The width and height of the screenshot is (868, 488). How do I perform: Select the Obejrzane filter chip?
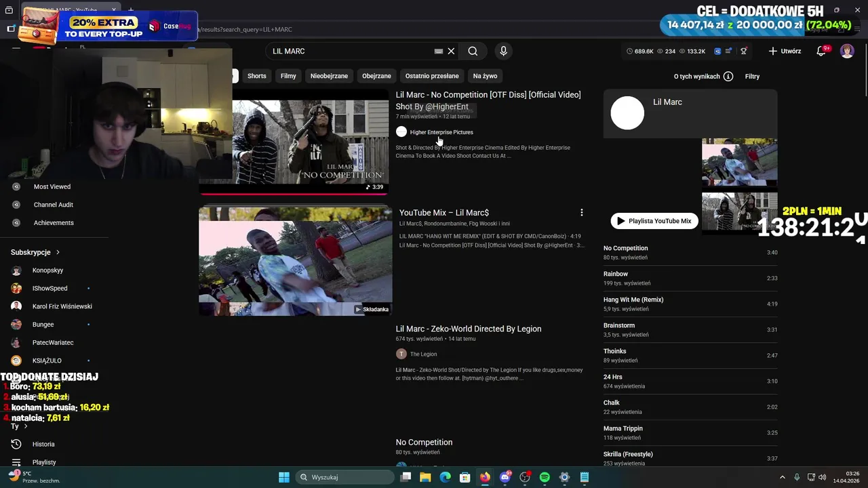tap(376, 76)
